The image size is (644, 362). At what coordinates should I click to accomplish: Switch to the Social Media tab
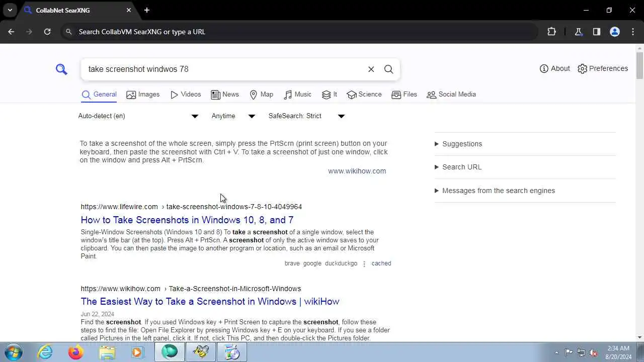pos(451,95)
